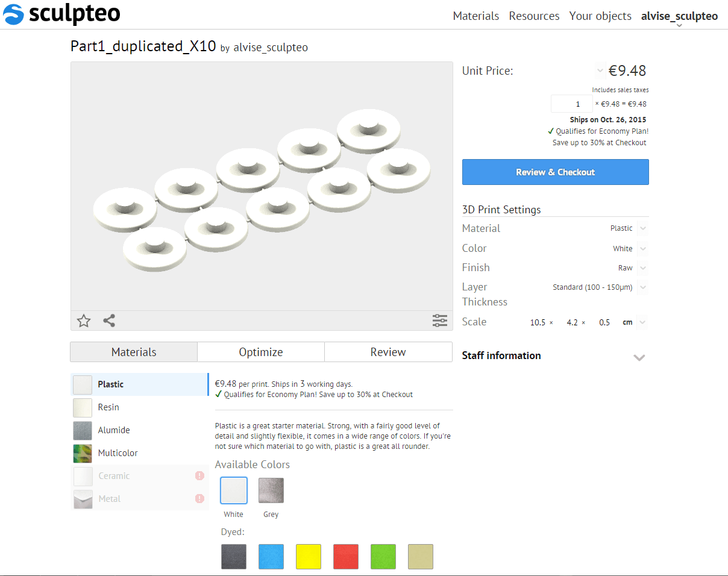Click the scale depth value 4.2
The height and width of the screenshot is (576, 728).
(572, 322)
